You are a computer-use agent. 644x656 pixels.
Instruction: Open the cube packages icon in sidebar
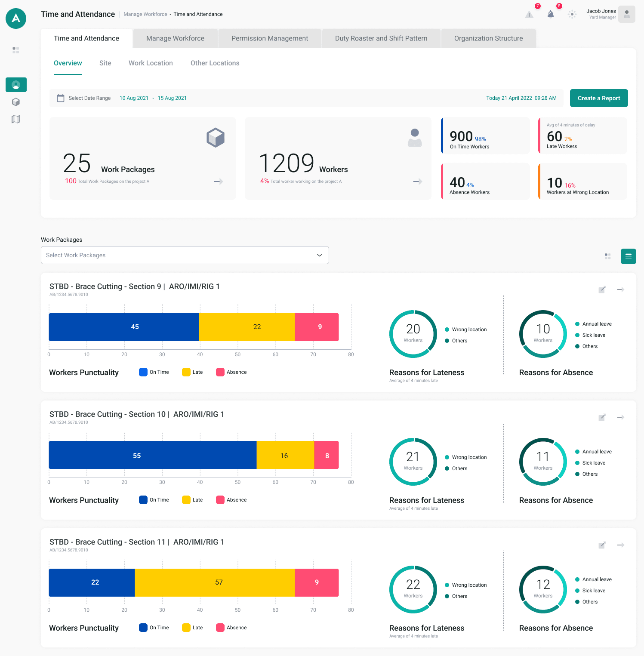[16, 102]
